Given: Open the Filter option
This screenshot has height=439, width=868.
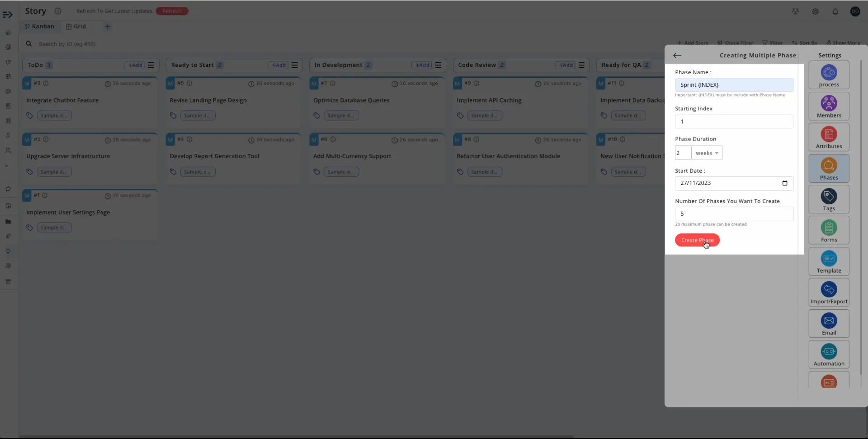Looking at the screenshot, I should tap(772, 43).
